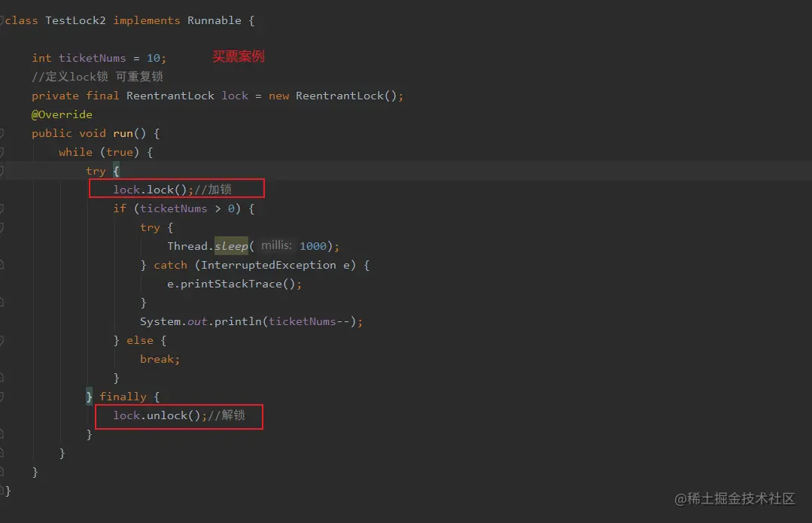This screenshot has width=812, height=523.
Task: Click the break statement
Action: (160, 360)
